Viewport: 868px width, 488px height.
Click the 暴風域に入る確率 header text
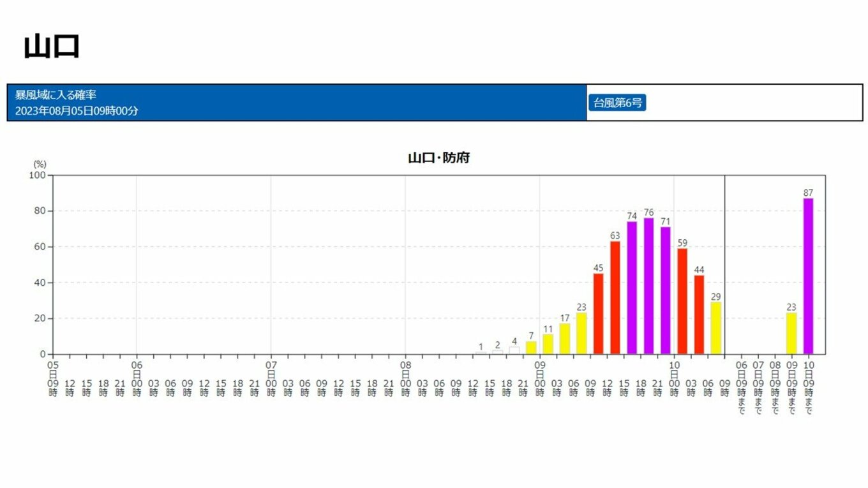(x=56, y=95)
